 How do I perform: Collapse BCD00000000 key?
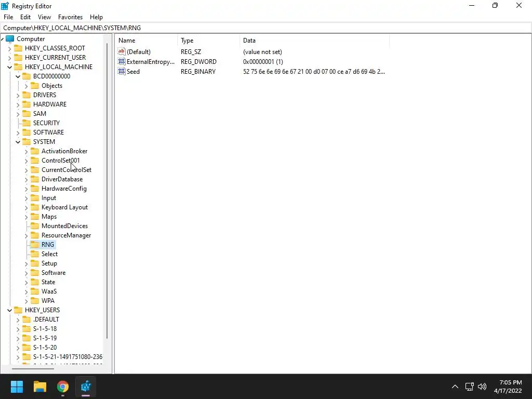pyautogui.click(x=18, y=76)
